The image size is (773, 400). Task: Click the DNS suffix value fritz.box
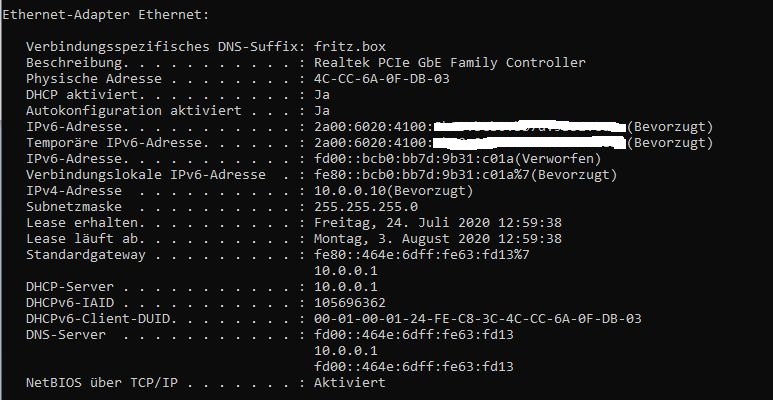point(350,47)
